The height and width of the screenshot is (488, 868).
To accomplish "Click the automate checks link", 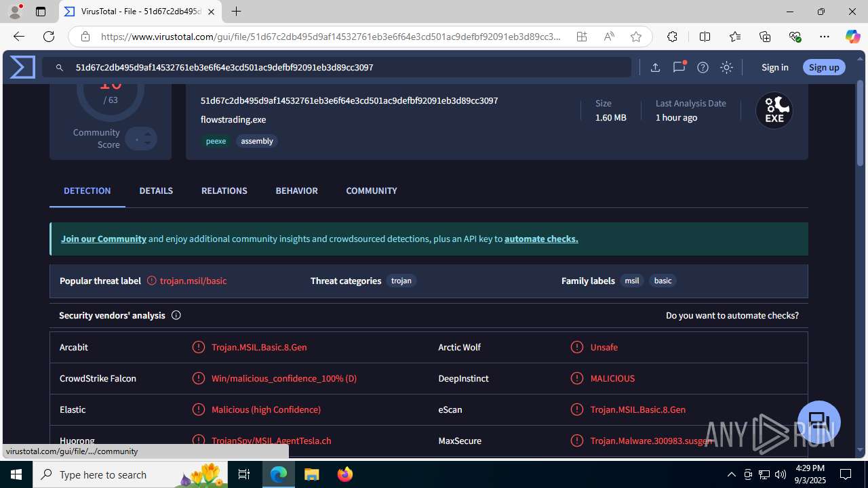I will (x=541, y=239).
